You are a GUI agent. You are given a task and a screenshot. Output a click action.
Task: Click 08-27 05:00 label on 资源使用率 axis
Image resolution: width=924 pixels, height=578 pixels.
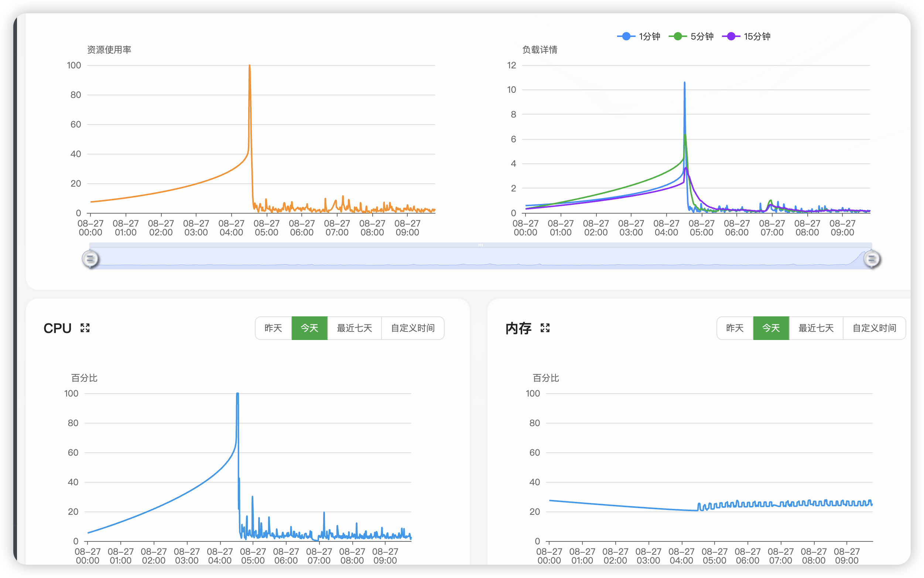pyautogui.click(x=266, y=227)
